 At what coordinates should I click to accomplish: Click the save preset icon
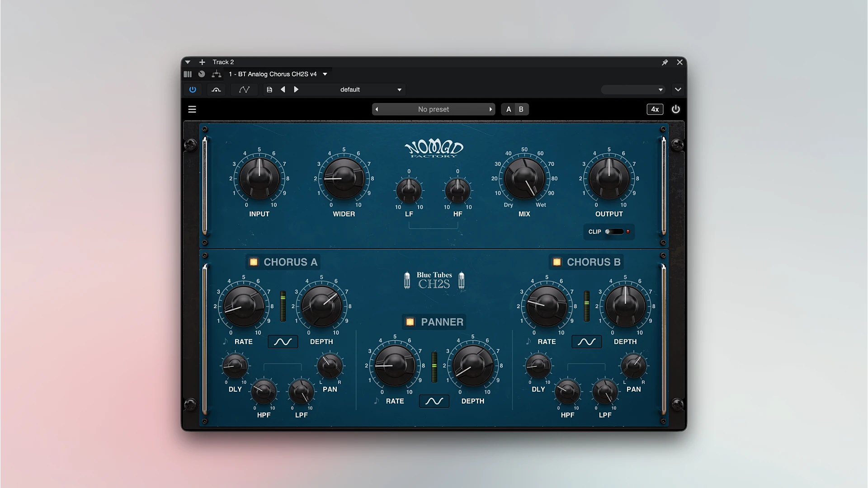(269, 89)
